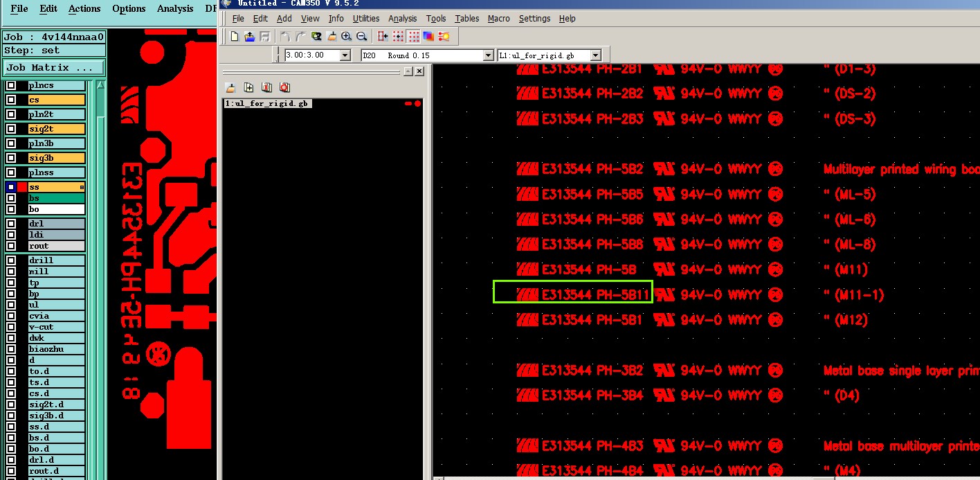Screen dimensions: 980x480
Task: Click the Job : 4v144nnaa0 field
Action: click(54, 37)
